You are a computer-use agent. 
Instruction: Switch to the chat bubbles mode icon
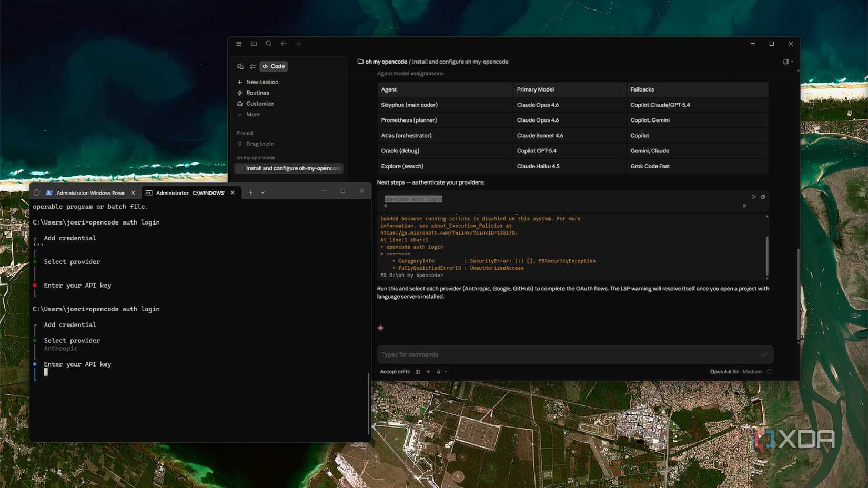[240, 66]
